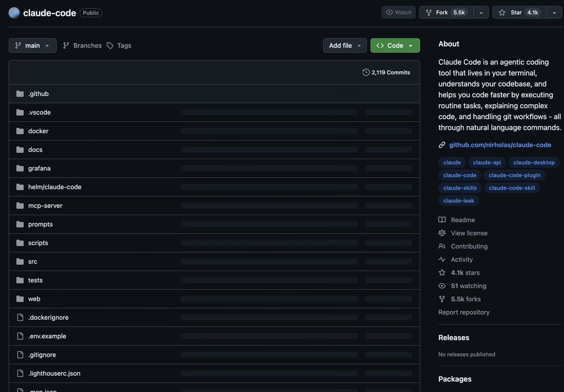Open the Add file dropdown
Image resolution: width=564 pixels, height=392 pixels.
(x=345, y=46)
